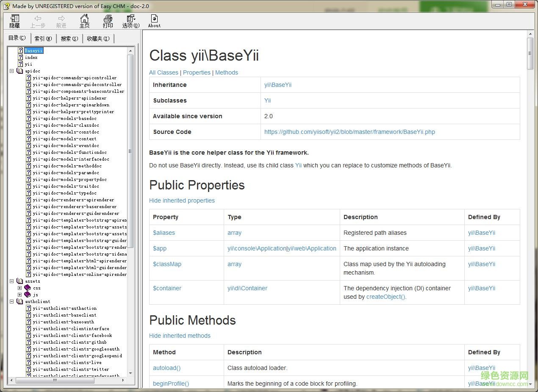The width and height of the screenshot is (538, 392).
Task: Open the Yii subclass link
Action: [x=267, y=100]
